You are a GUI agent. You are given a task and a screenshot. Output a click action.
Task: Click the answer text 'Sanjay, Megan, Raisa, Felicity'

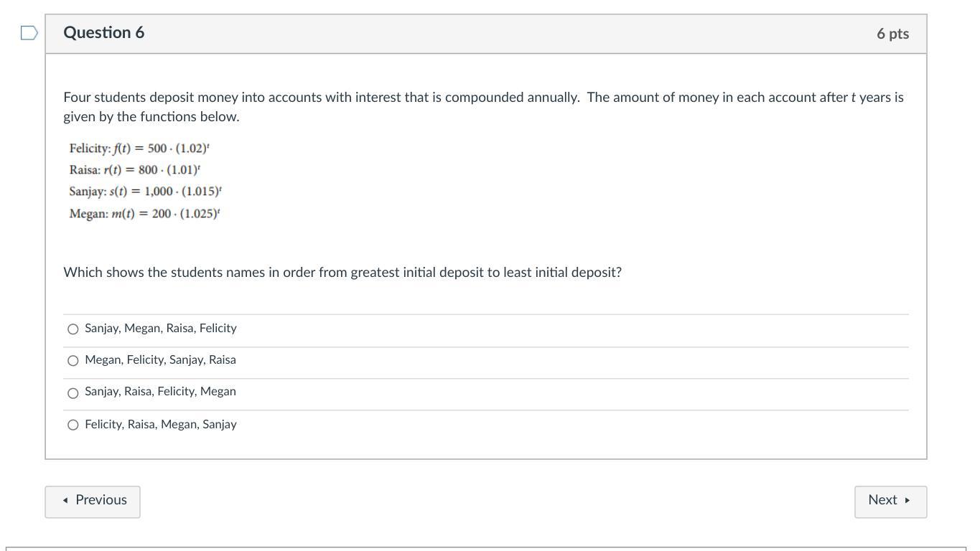coord(160,329)
